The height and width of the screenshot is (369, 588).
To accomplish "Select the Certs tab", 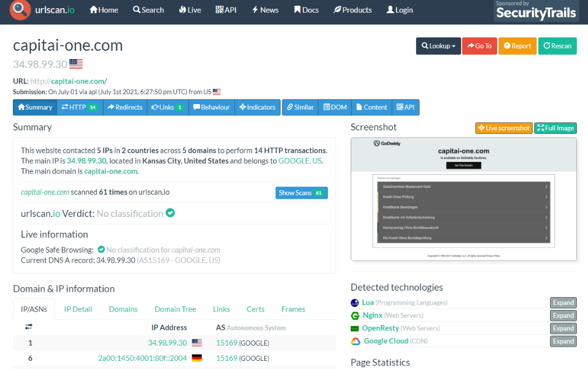I will [256, 309].
